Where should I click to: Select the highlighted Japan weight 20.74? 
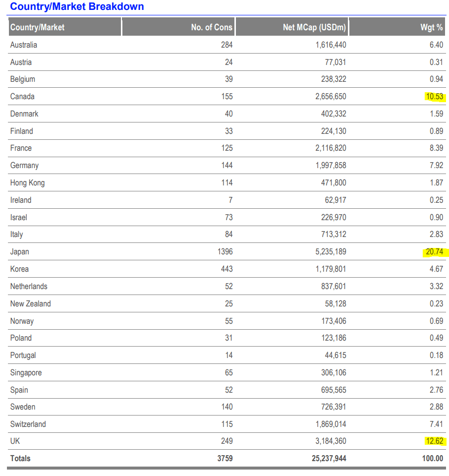[x=434, y=252]
